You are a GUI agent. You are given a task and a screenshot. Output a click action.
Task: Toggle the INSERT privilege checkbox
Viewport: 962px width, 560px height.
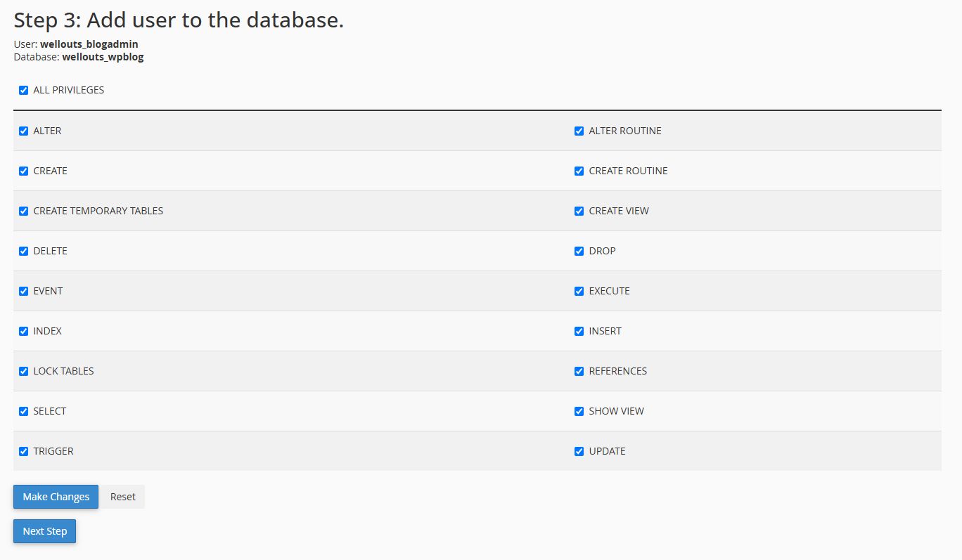tap(579, 331)
